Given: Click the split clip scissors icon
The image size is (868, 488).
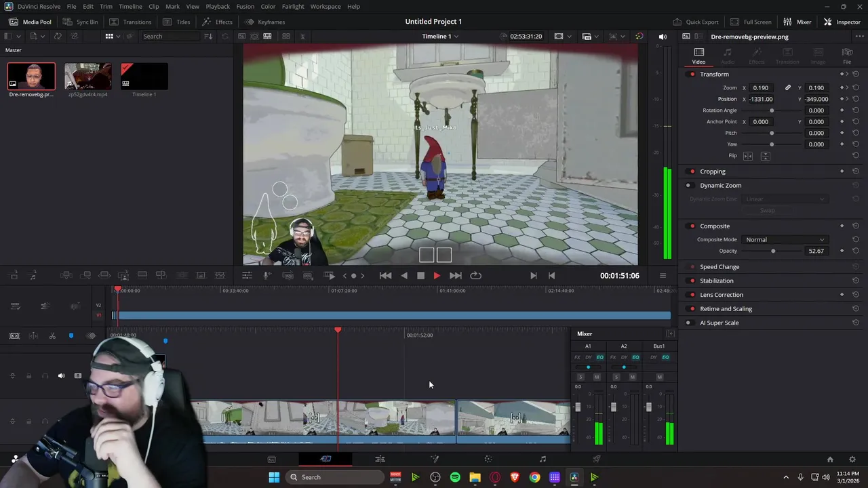Looking at the screenshot, I should (52, 335).
